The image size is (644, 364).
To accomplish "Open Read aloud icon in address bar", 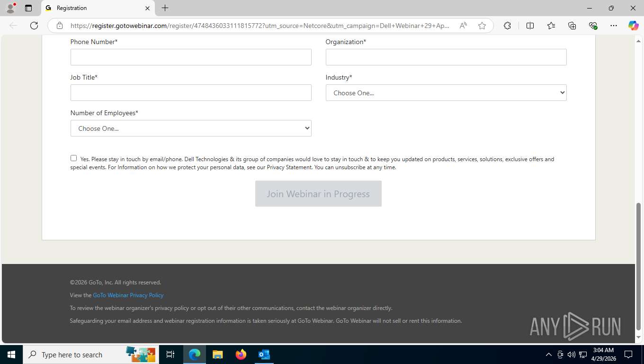I will tap(463, 26).
